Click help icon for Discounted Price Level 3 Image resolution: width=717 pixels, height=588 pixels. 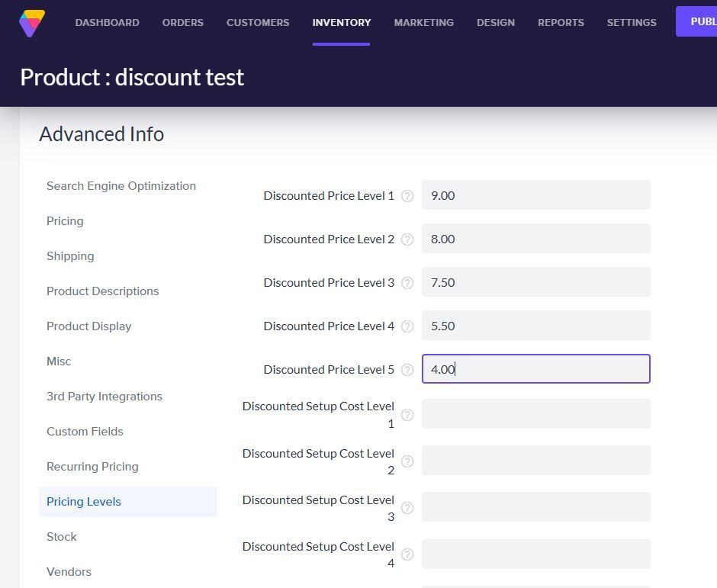(407, 283)
